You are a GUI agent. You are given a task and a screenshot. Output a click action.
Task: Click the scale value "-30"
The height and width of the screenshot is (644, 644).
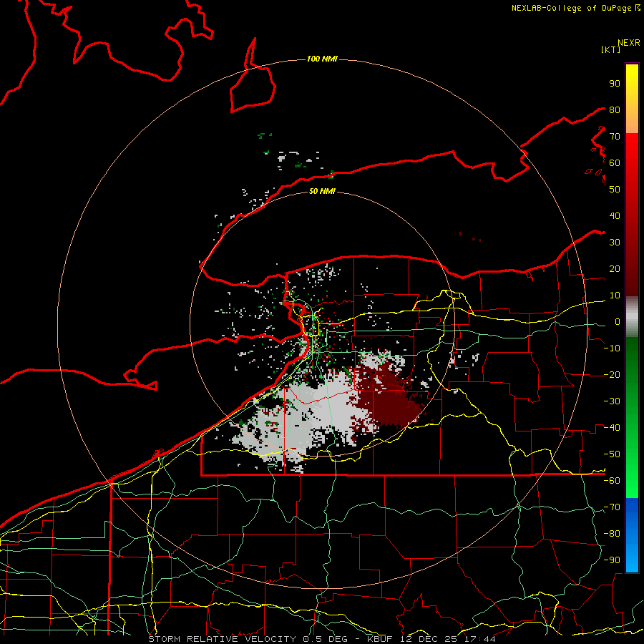click(612, 401)
